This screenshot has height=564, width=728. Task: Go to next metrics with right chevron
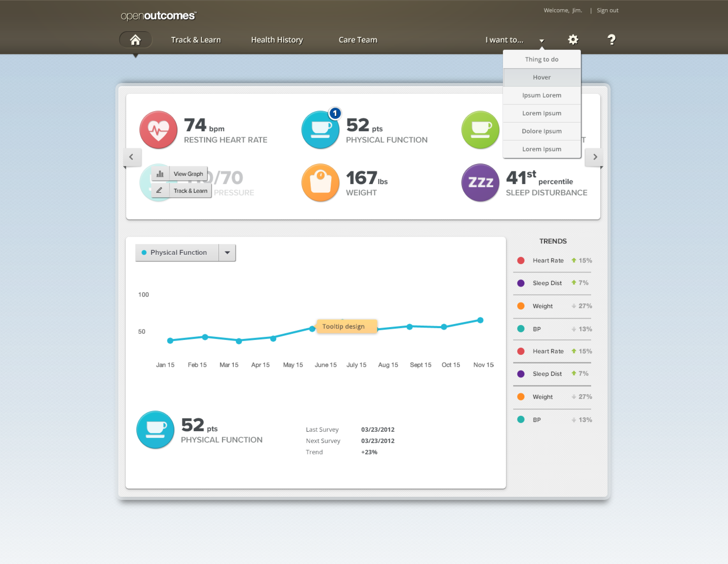click(595, 157)
